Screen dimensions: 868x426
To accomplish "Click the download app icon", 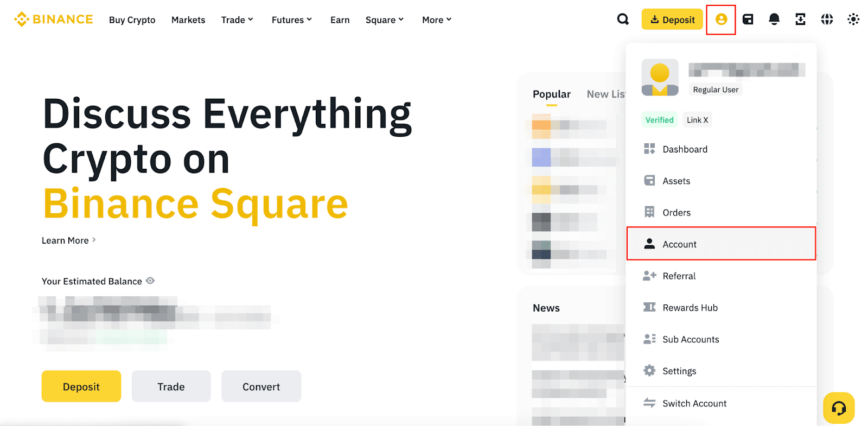I will [800, 20].
